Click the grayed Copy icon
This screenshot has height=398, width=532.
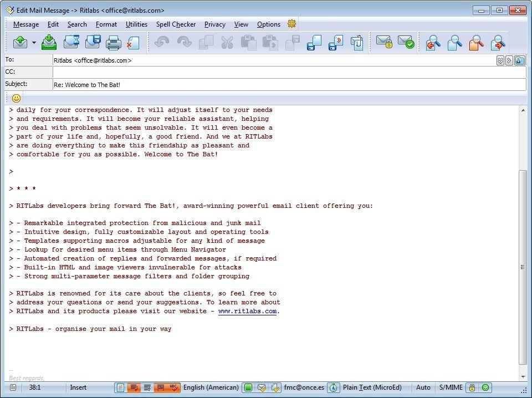[206, 43]
